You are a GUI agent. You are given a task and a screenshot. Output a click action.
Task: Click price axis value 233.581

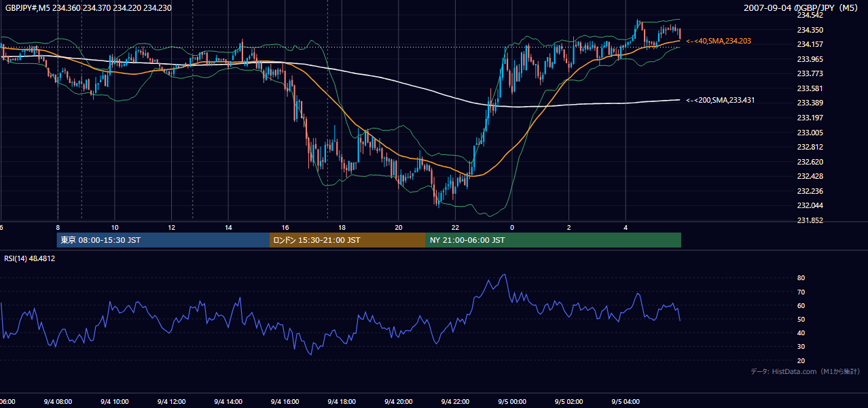[810, 88]
